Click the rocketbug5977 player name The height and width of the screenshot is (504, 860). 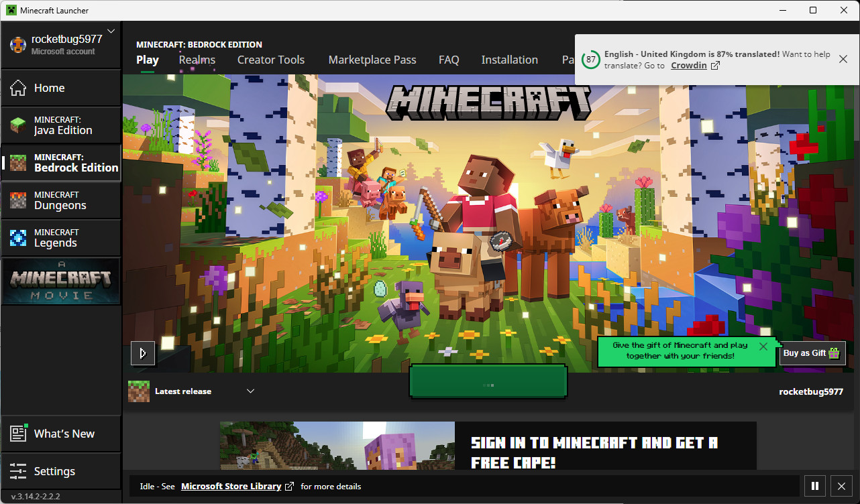pos(811,391)
